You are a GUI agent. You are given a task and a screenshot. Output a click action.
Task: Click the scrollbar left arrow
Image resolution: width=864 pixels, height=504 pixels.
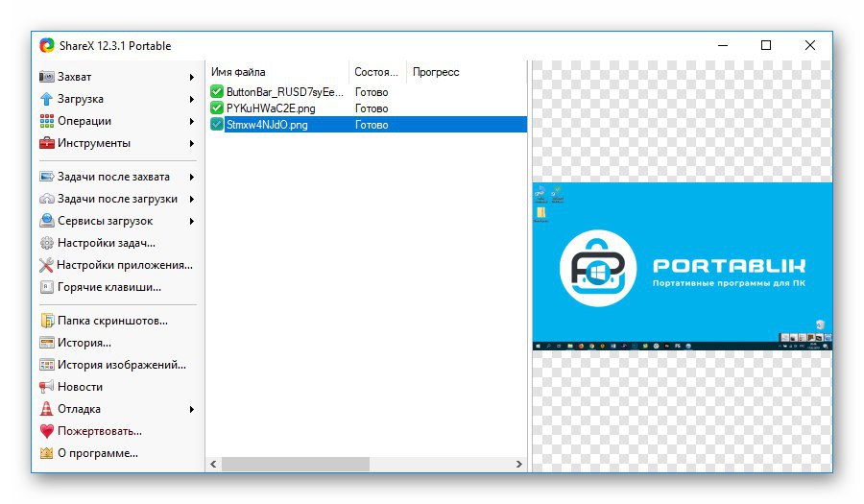[214, 464]
